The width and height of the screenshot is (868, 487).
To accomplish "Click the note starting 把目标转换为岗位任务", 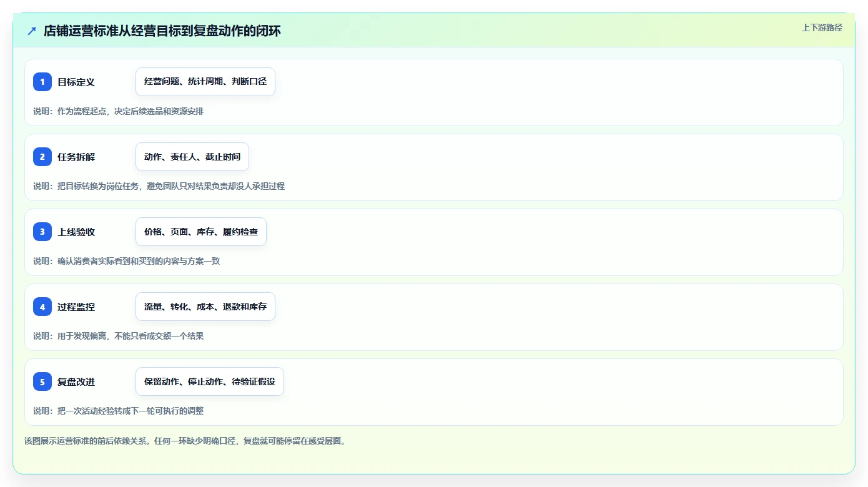I will (159, 186).
